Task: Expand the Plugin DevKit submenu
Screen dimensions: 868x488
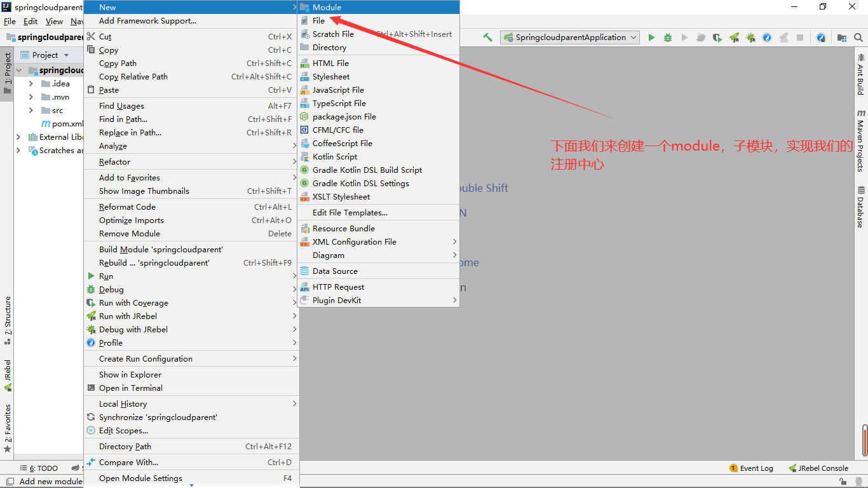Action: pyautogui.click(x=378, y=301)
